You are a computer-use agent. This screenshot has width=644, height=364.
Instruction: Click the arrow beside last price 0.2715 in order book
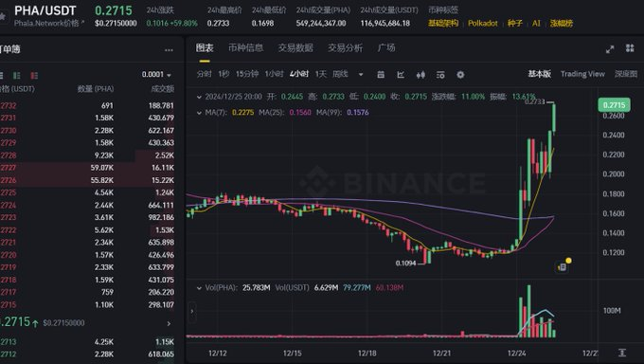click(169, 323)
